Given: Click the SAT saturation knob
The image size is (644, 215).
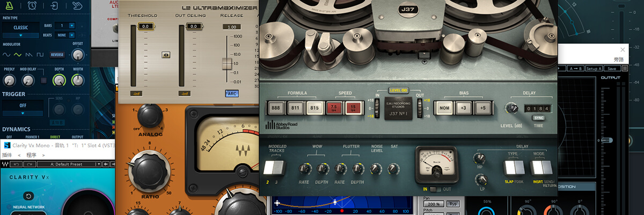Looking at the screenshot, I should [x=393, y=169].
